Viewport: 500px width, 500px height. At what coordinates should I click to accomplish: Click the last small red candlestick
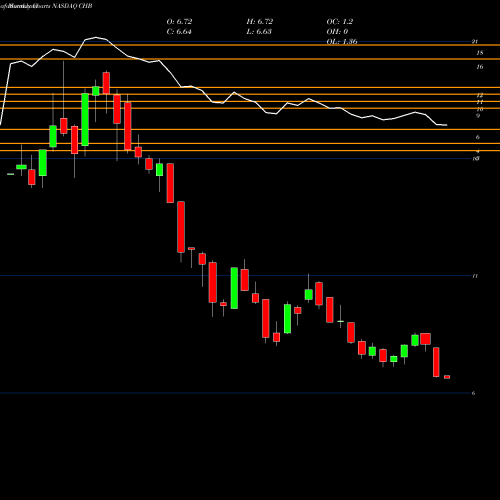click(x=447, y=377)
